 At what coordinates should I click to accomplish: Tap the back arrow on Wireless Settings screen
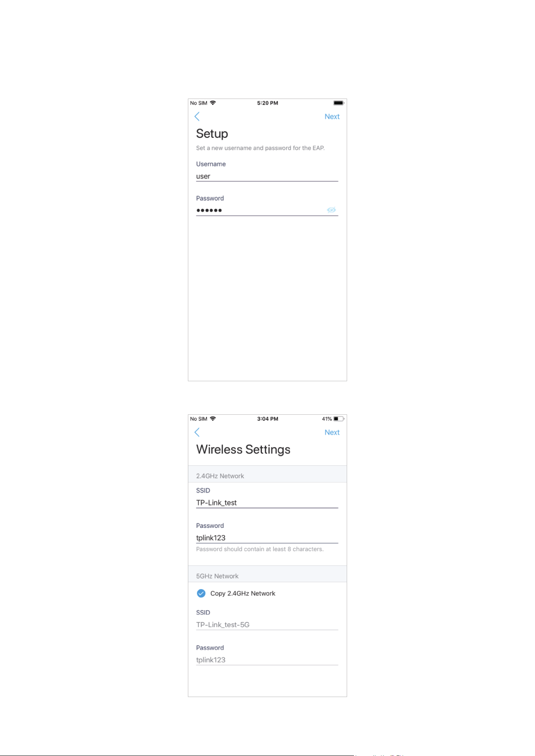tap(197, 433)
